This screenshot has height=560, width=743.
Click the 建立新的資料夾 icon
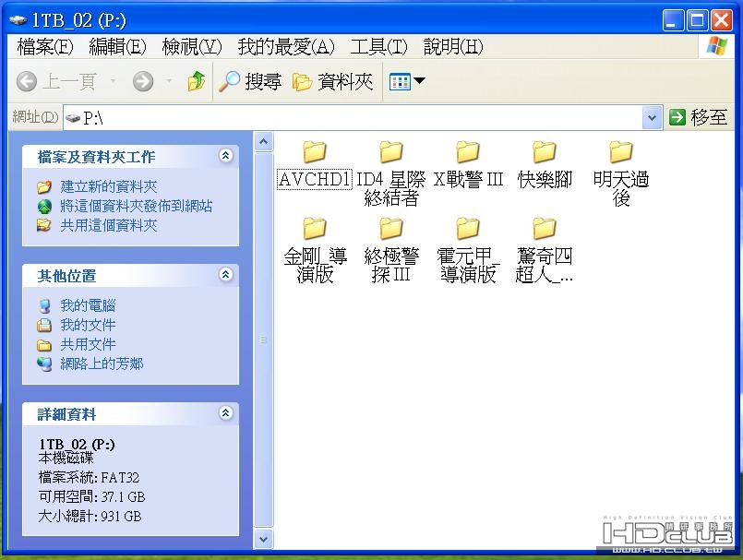(44, 187)
